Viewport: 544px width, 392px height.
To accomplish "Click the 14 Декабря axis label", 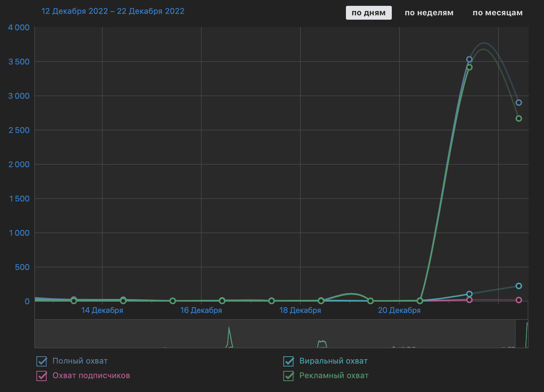I will click(x=102, y=310).
